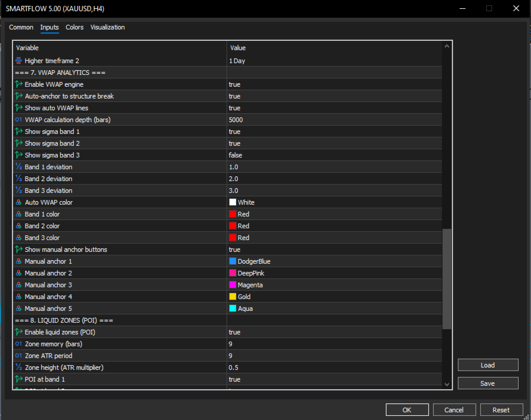The width and height of the screenshot is (531, 420).
Task: Click the Save button
Action: click(488, 383)
